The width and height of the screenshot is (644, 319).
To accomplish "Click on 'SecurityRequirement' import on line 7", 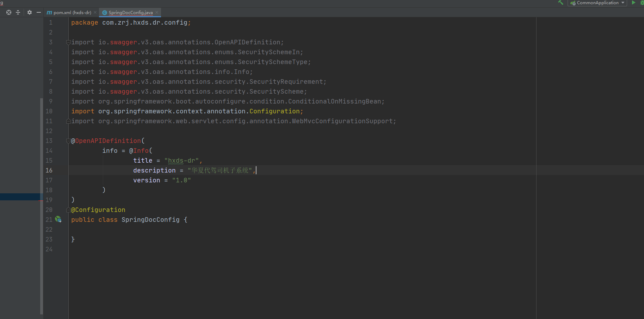I will coord(286,82).
